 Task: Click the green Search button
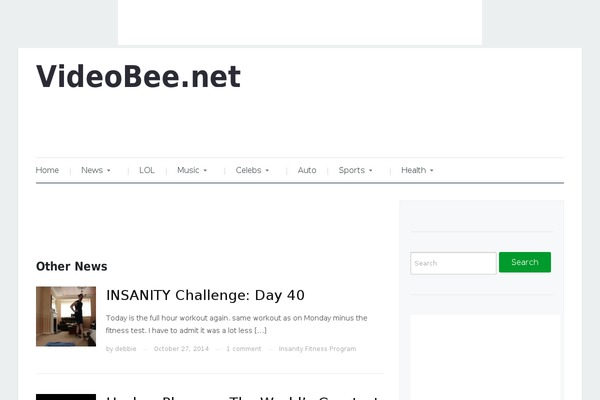pyautogui.click(x=525, y=262)
